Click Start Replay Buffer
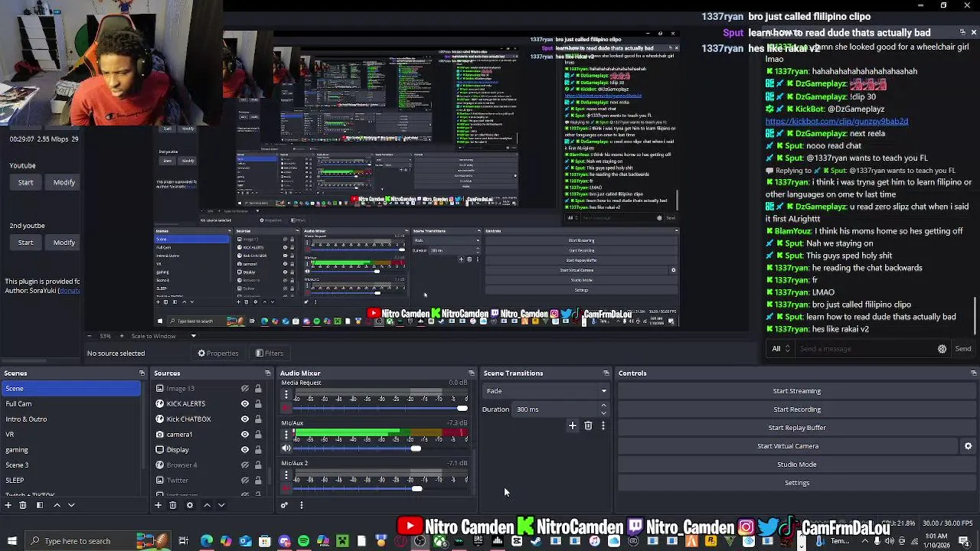 [796, 428]
